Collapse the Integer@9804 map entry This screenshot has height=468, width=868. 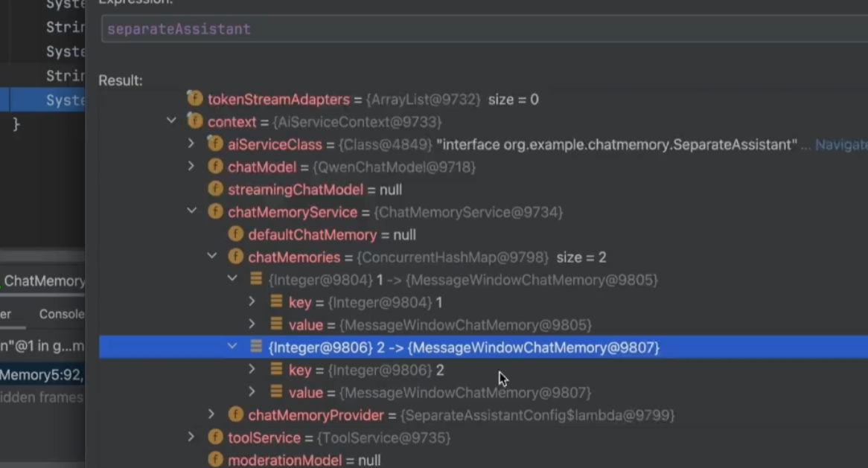232,278
